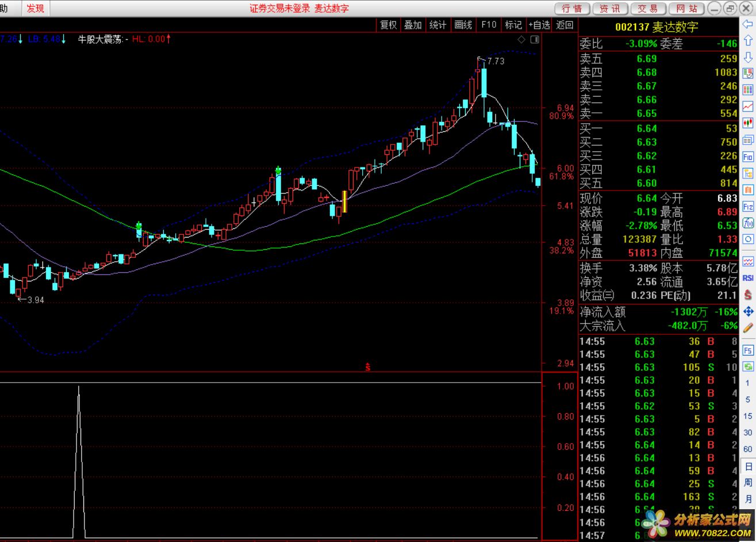Image resolution: width=756 pixels, height=542 pixels.
Task: Click the up arrow icon in sidebar
Action: (x=748, y=40)
